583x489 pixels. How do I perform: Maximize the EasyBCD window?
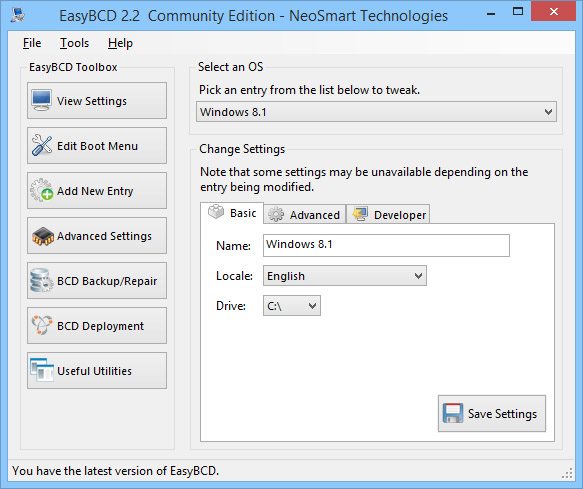pos(518,12)
